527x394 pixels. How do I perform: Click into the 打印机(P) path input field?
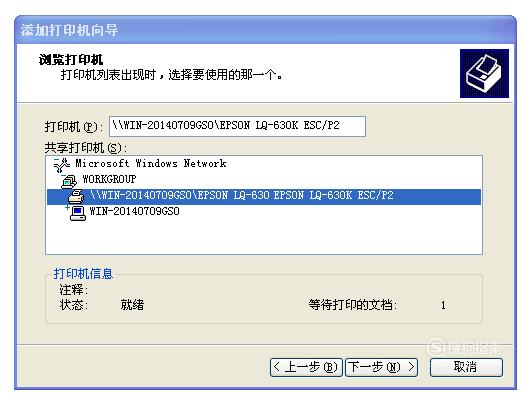(237, 126)
